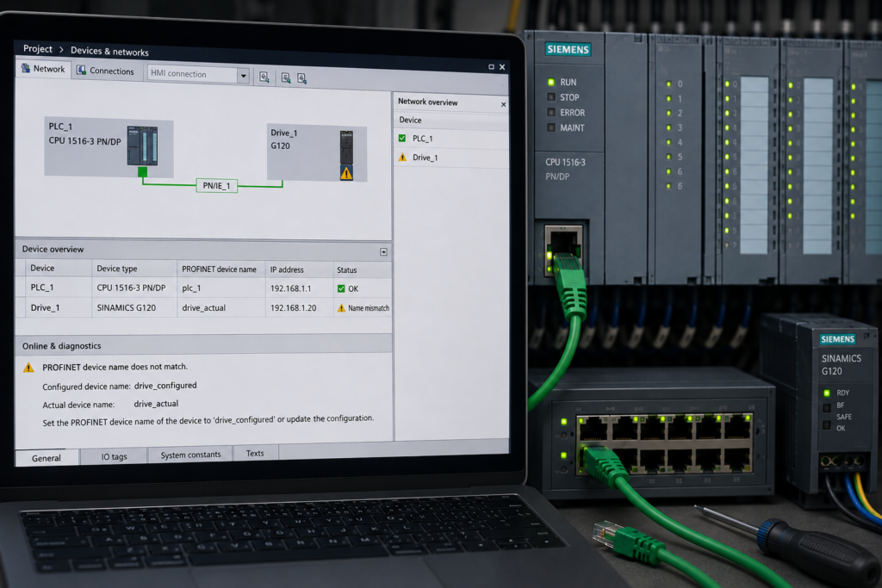Image resolution: width=882 pixels, height=588 pixels.
Task: Click the configured name drive_configured value
Action: coord(165,386)
